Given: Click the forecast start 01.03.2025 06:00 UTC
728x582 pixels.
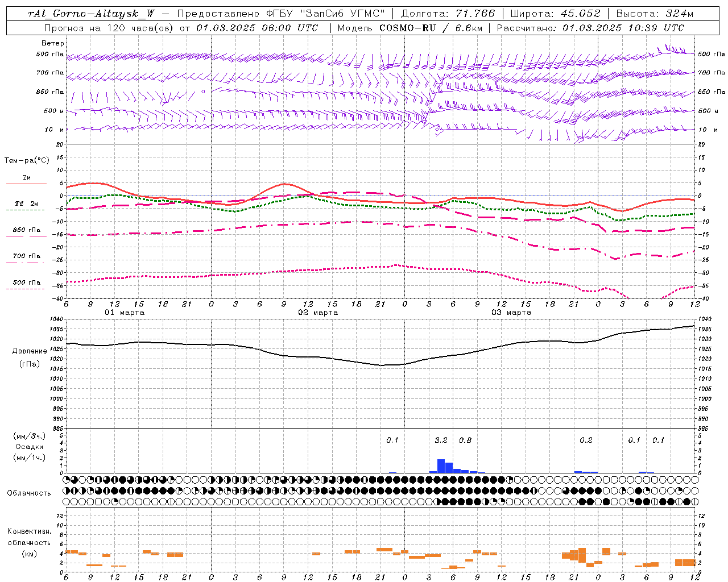Looking at the screenshot, I should (x=257, y=28).
